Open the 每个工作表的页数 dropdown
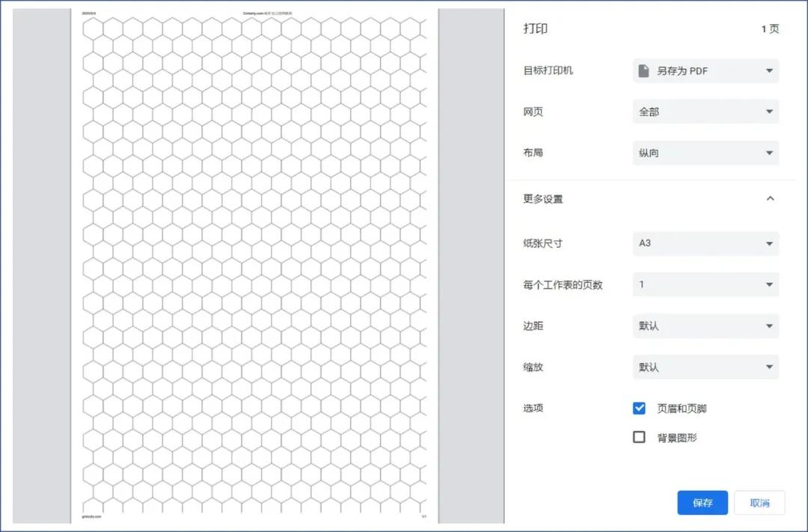 click(703, 284)
